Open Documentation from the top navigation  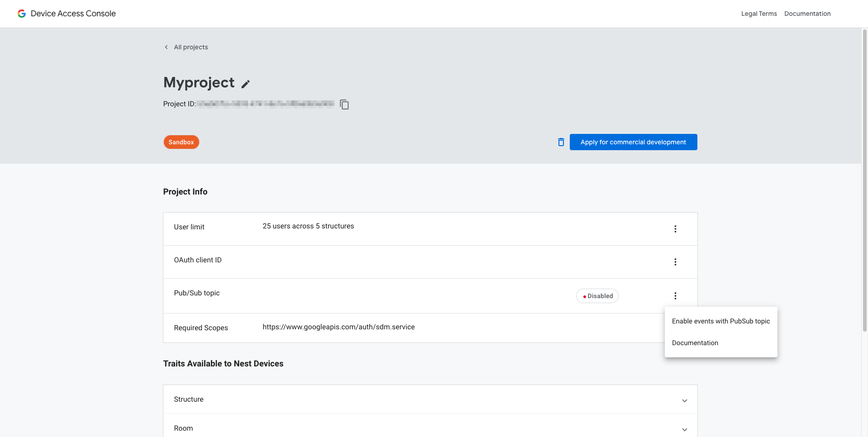pos(807,13)
